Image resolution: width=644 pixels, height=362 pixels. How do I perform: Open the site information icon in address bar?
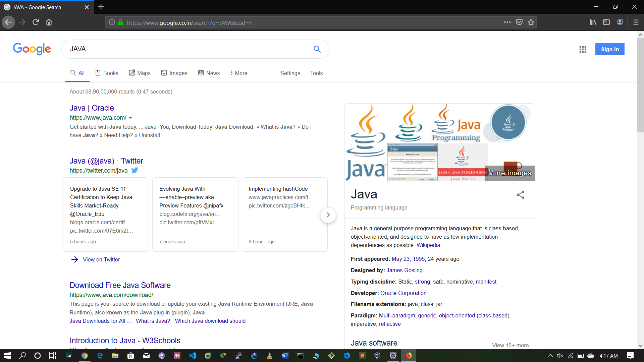[x=112, y=22]
